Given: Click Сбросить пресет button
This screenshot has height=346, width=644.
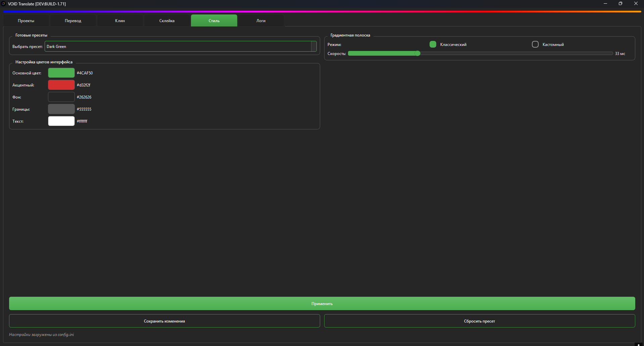Looking at the screenshot, I should pos(480,321).
